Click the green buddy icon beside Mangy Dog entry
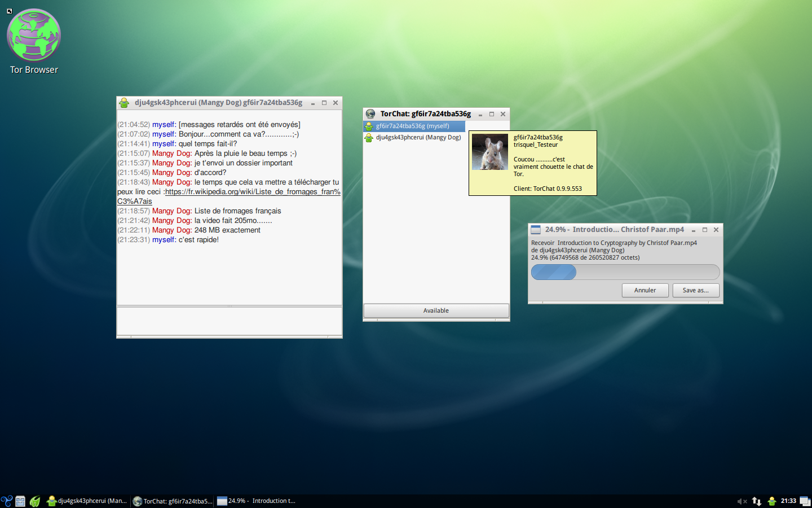The height and width of the screenshot is (508, 812). 369,137
